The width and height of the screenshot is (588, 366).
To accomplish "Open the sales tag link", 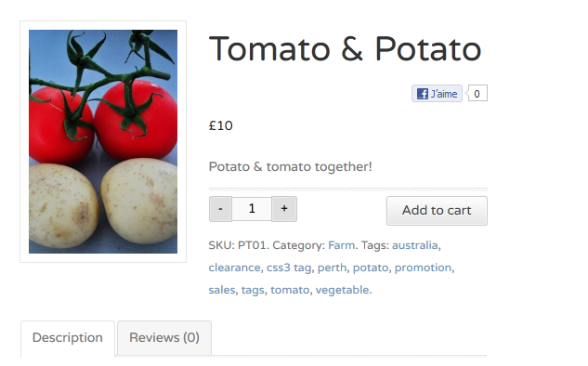I will [222, 290].
